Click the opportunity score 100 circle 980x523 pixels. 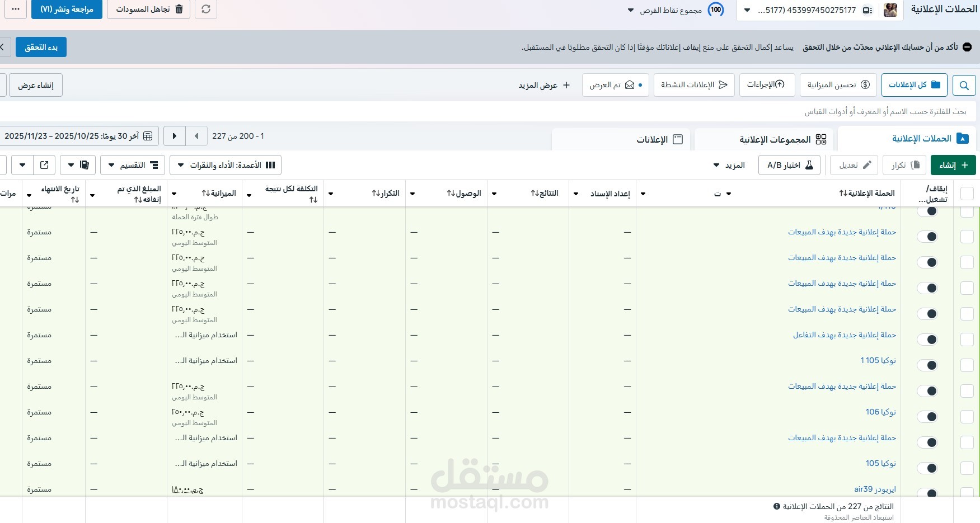[716, 10]
